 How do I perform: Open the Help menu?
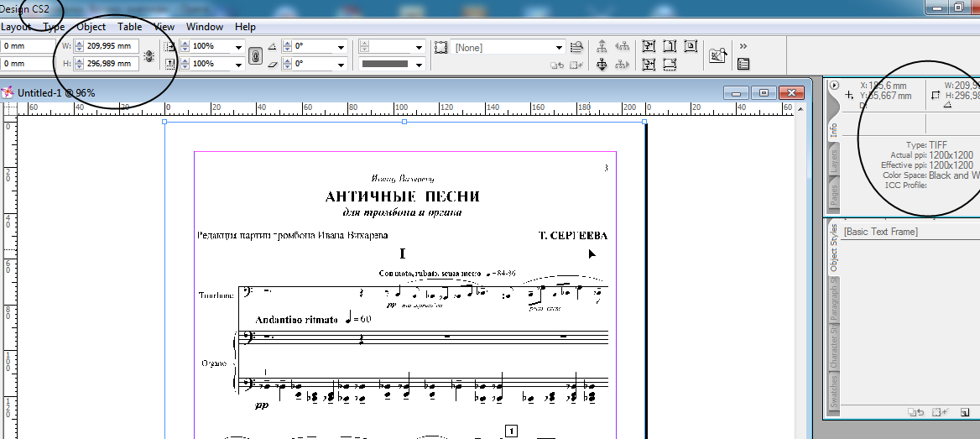pyautogui.click(x=245, y=27)
